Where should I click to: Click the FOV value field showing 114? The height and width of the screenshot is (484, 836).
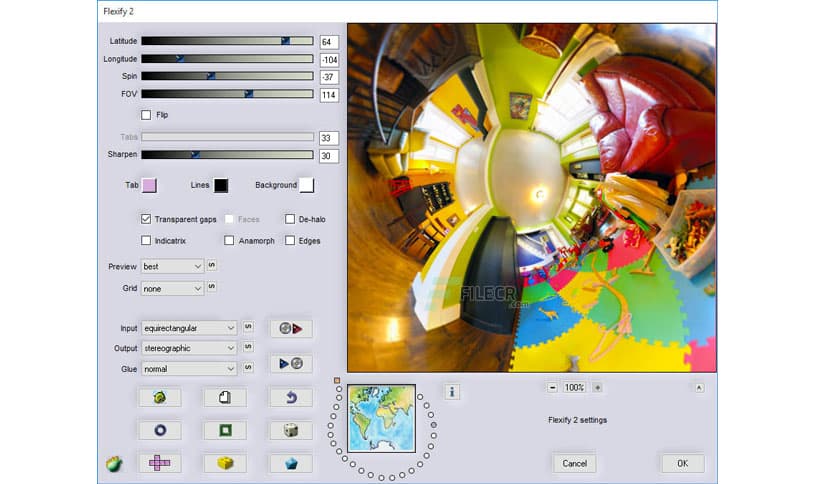pos(329,95)
